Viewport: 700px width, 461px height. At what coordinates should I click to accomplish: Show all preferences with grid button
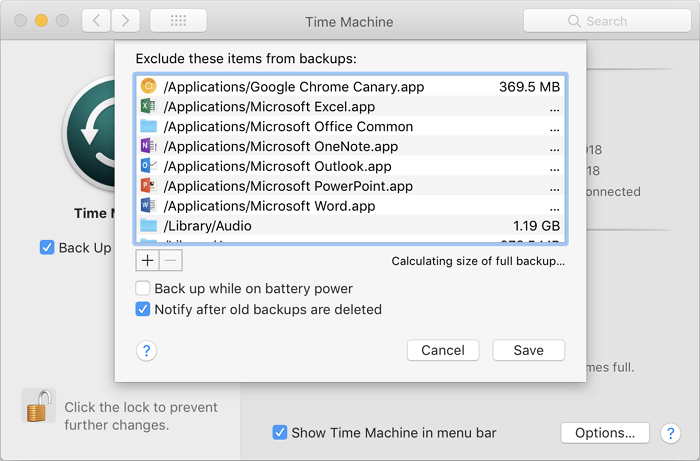tap(178, 21)
